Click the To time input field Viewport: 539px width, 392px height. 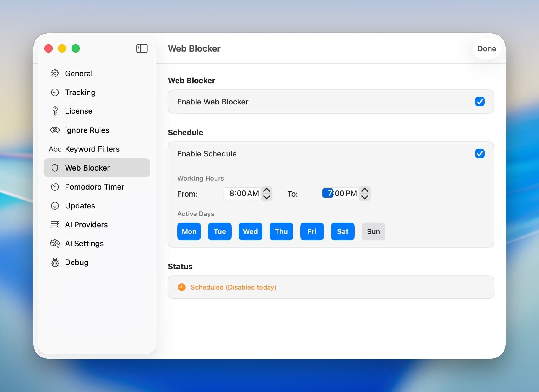click(340, 193)
